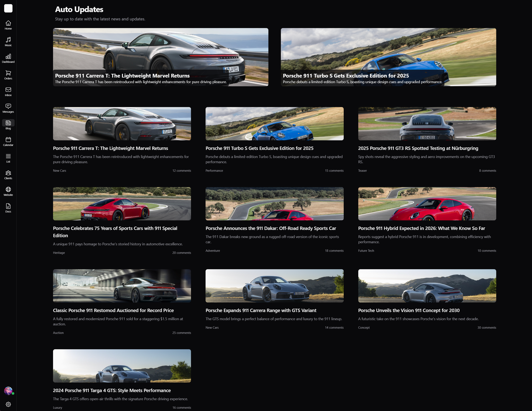This screenshot has width=532, height=411.
Task: Click the '30 comments' count
Action: 487,328
